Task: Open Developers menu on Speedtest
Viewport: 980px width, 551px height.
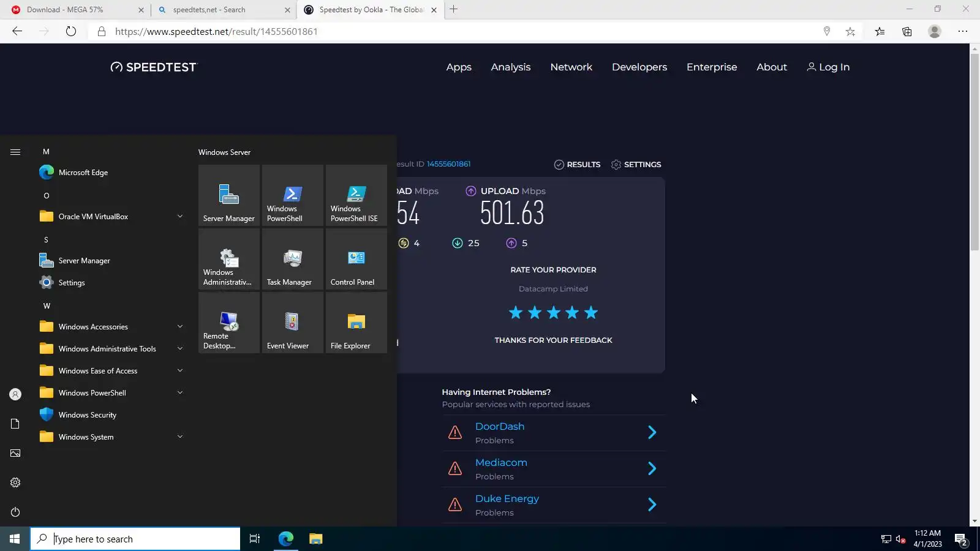Action: pos(639,67)
